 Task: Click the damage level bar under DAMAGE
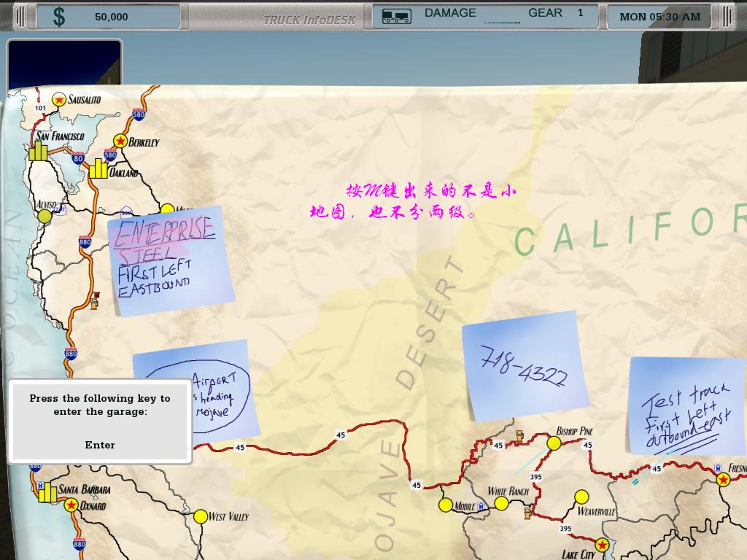502,23
